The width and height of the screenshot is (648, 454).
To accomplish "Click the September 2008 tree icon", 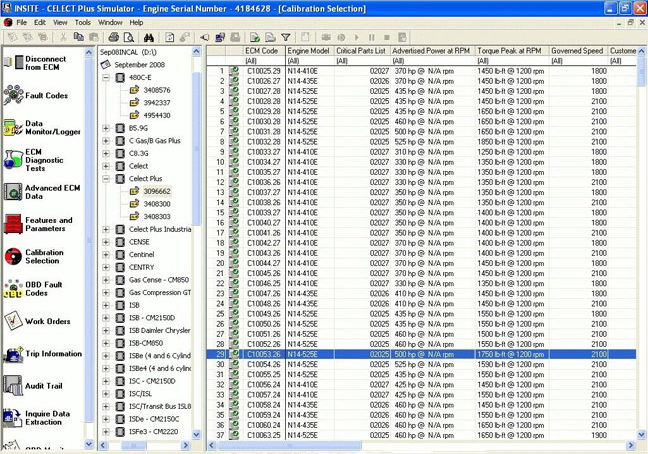I will [x=106, y=65].
